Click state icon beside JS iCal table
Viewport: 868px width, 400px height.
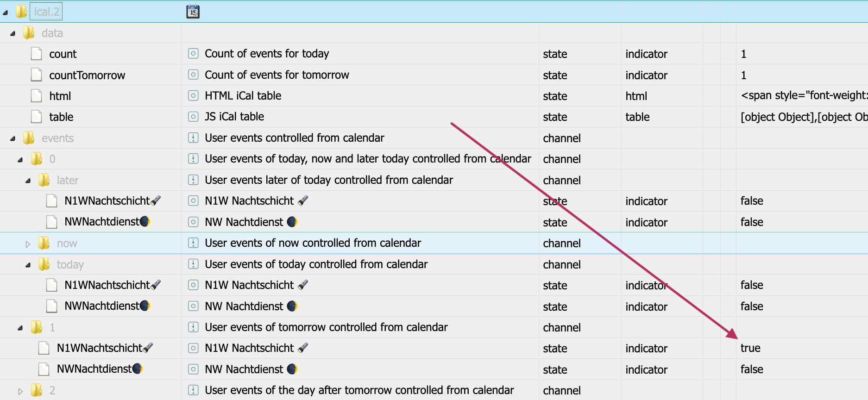tap(193, 117)
